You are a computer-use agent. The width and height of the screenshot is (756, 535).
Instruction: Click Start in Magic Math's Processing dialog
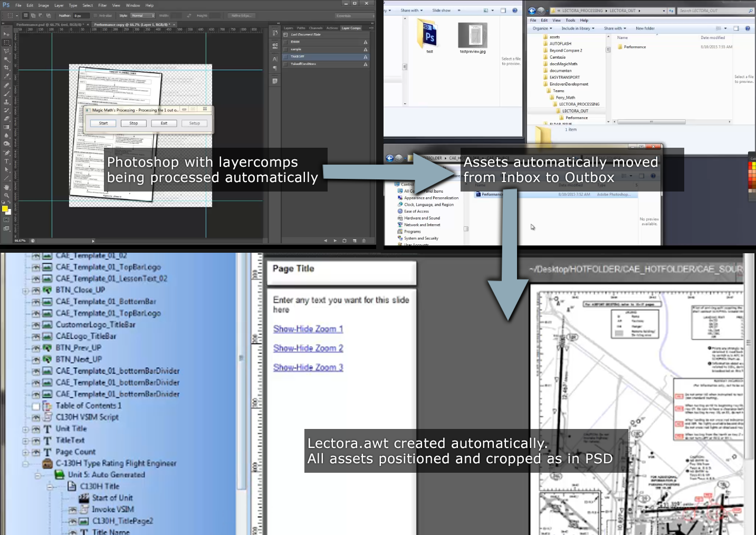coord(103,123)
